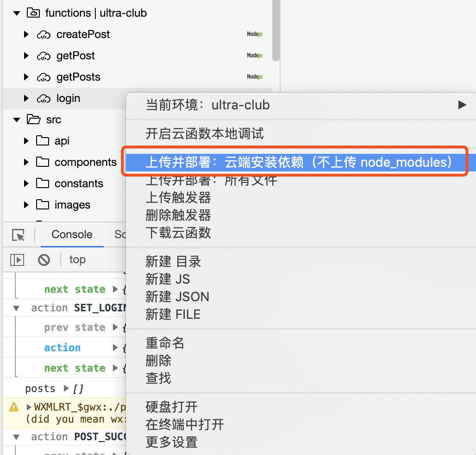The image size is (476, 455).
Task: Select 下载云函数 menu entry
Action: pos(178,233)
